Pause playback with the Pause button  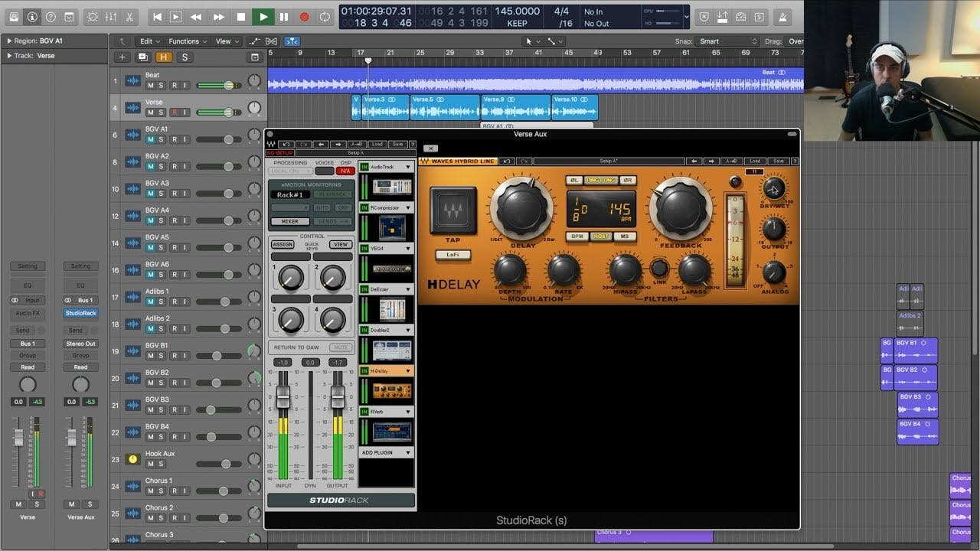tap(284, 16)
